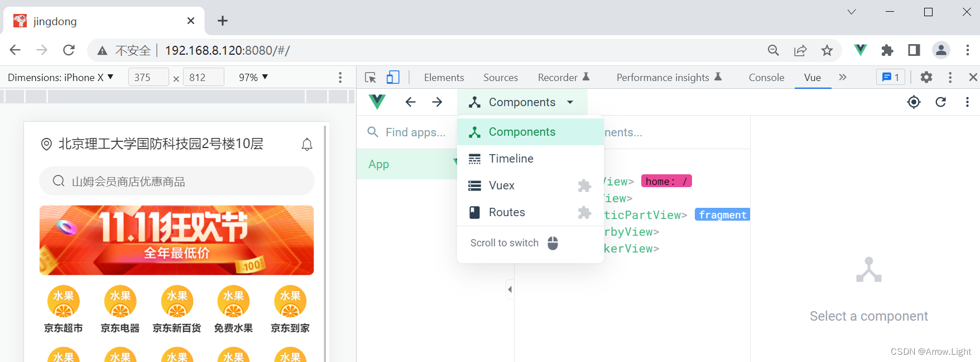Screen dimensions: 980x362
Task: Click the notification bell icon in app
Action: [x=307, y=144]
